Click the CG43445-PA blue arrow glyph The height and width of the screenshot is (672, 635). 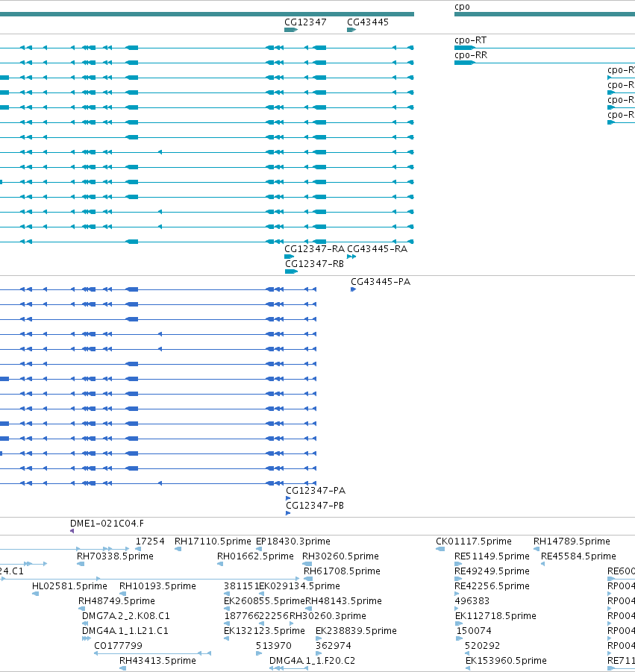(353, 289)
